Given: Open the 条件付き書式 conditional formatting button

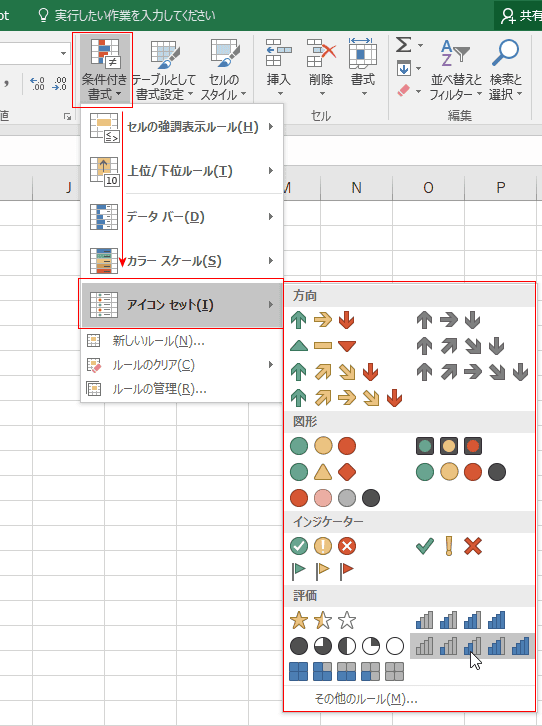Looking at the screenshot, I should (103, 70).
